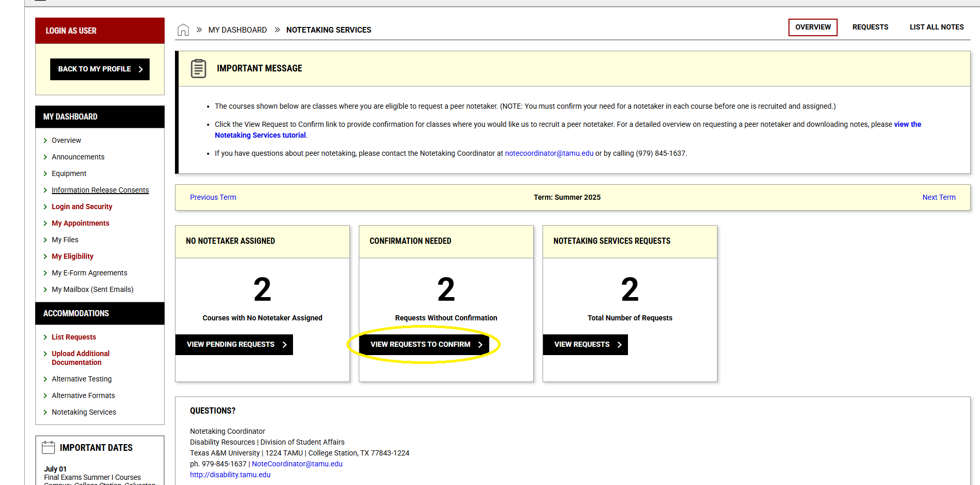This screenshot has width=980, height=485.
Task: Click Back To My Profile button
Action: (x=100, y=69)
